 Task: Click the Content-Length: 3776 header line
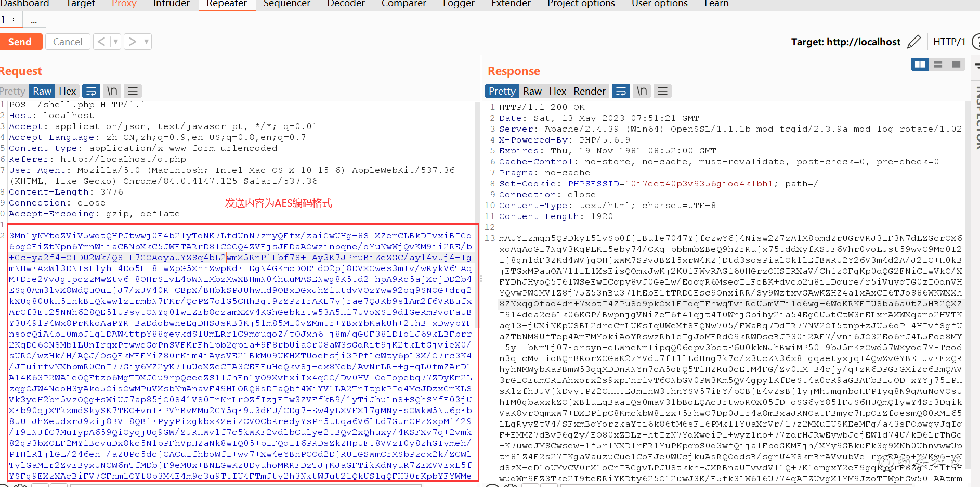(x=66, y=192)
